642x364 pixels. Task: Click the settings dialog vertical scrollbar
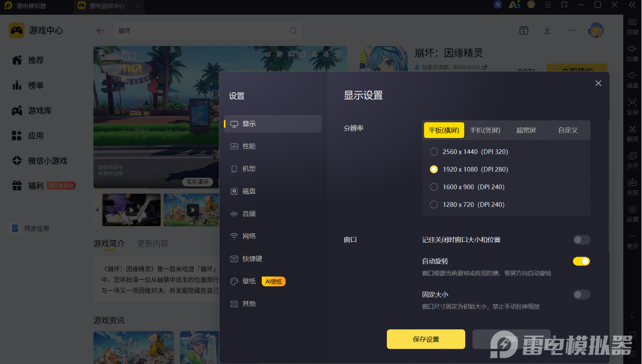click(609, 186)
